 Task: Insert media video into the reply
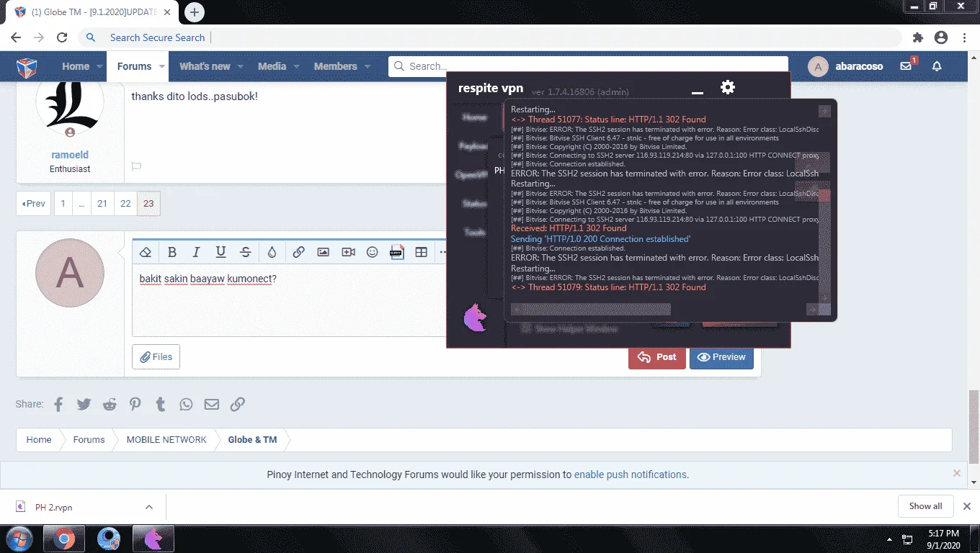point(348,252)
